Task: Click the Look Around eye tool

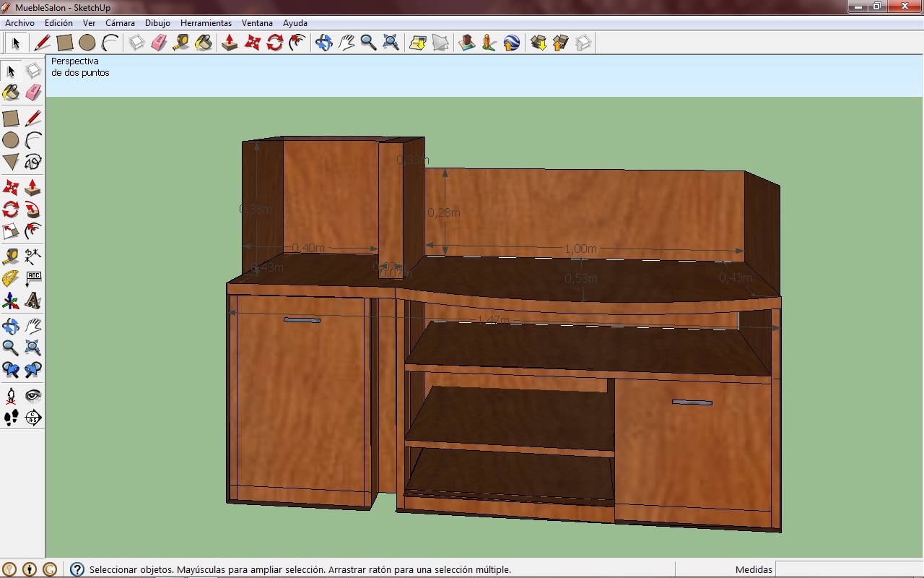Action: [33, 395]
